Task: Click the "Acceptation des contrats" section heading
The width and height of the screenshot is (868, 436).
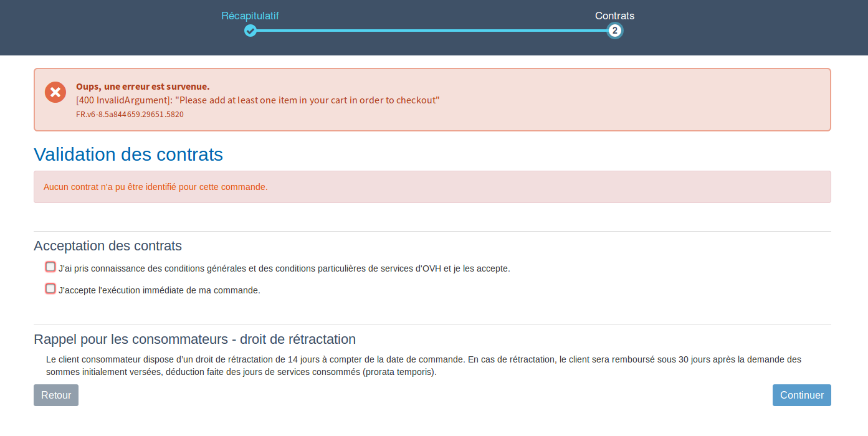Action: point(108,246)
